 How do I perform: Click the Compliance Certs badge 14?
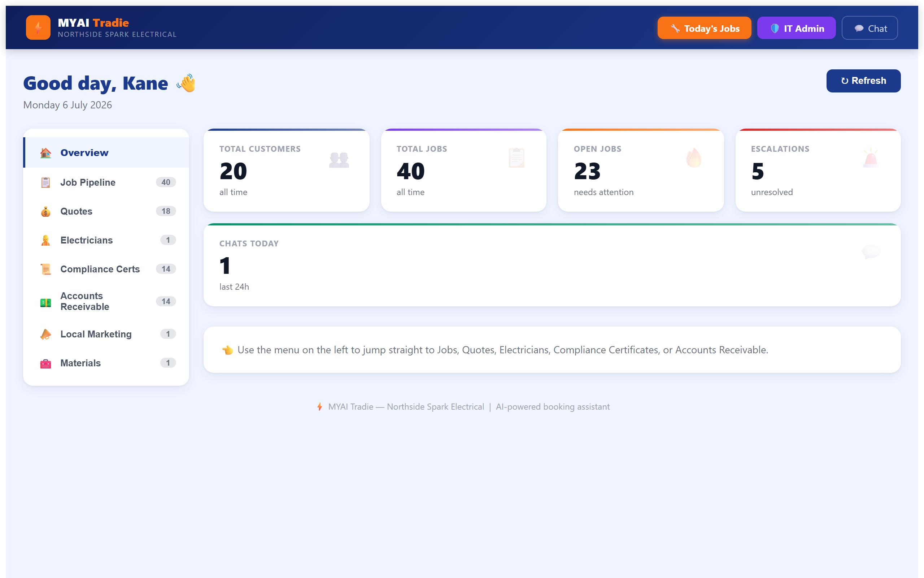[x=166, y=269]
